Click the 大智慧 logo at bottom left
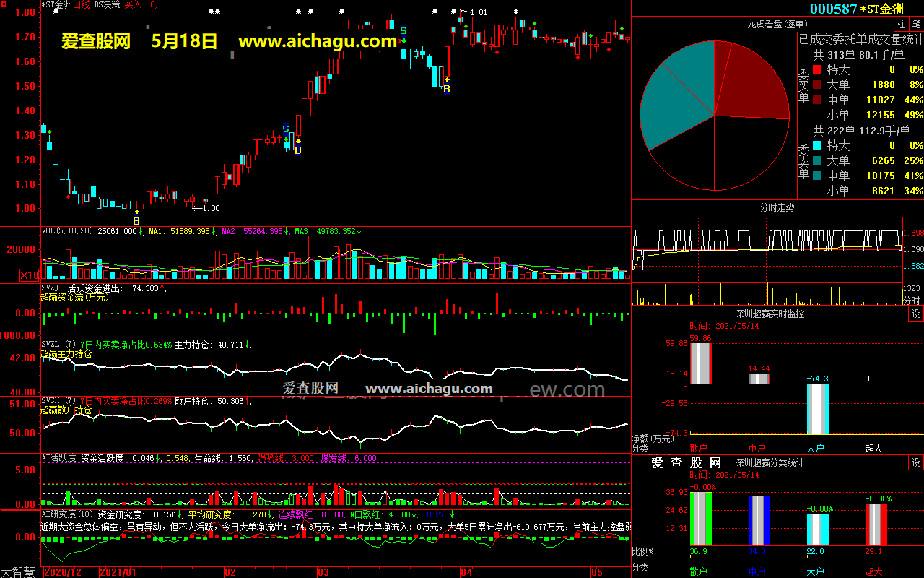Image resolution: width=924 pixels, height=578 pixels. click(x=20, y=571)
